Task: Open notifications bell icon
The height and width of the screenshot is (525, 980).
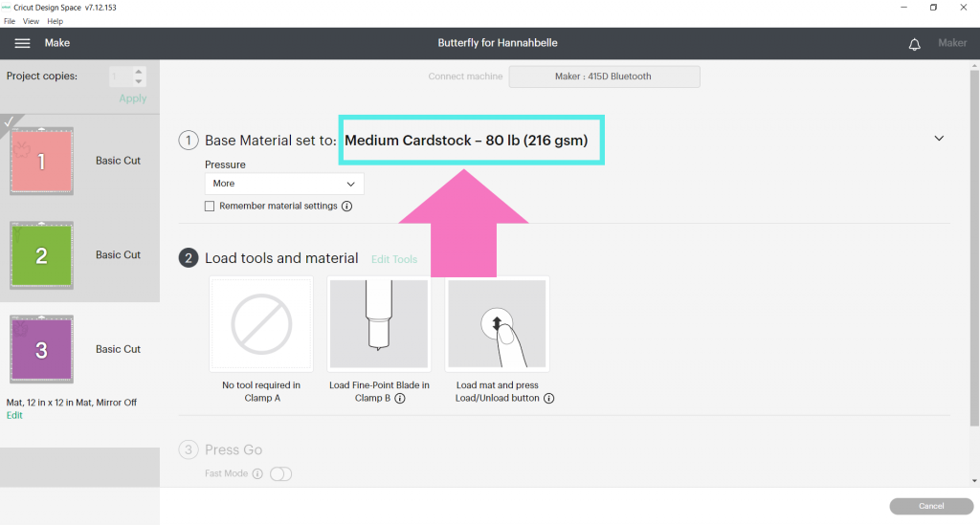Action: point(914,44)
